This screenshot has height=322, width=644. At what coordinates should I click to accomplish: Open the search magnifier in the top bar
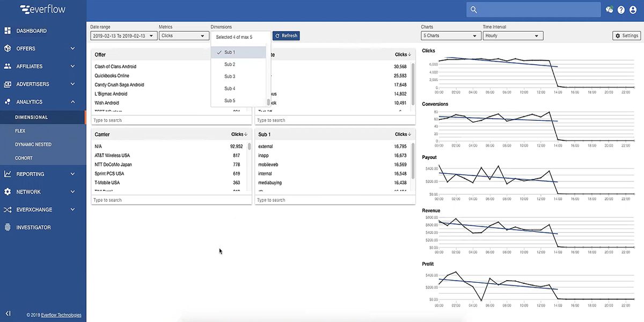point(473,9)
